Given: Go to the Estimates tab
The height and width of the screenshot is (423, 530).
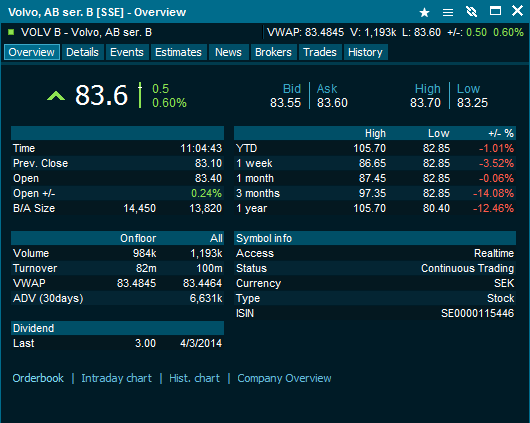Looking at the screenshot, I should click(x=178, y=52).
